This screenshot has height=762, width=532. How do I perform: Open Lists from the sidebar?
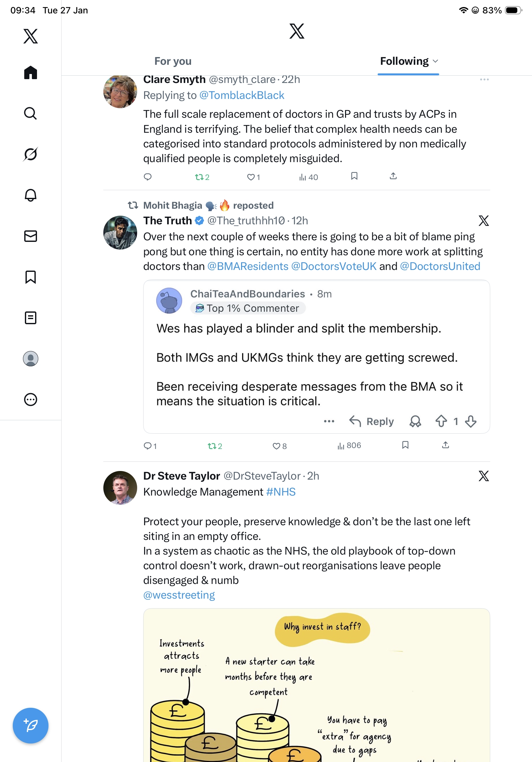tap(31, 317)
